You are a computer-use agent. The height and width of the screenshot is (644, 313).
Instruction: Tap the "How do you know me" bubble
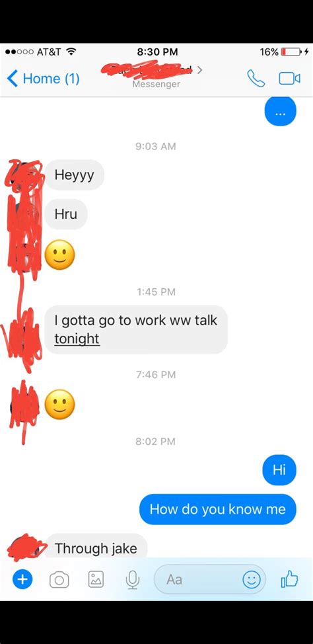(x=217, y=509)
